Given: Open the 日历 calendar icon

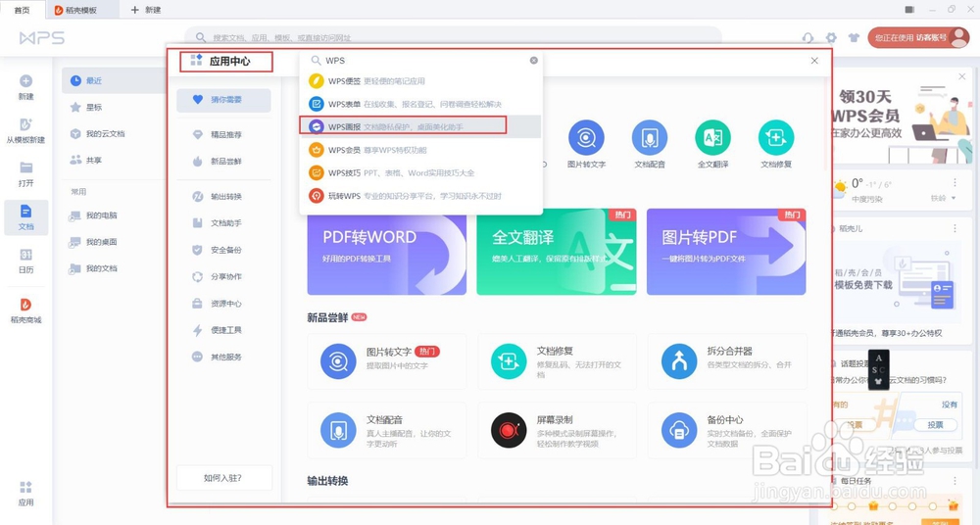Looking at the screenshot, I should click(x=25, y=255).
